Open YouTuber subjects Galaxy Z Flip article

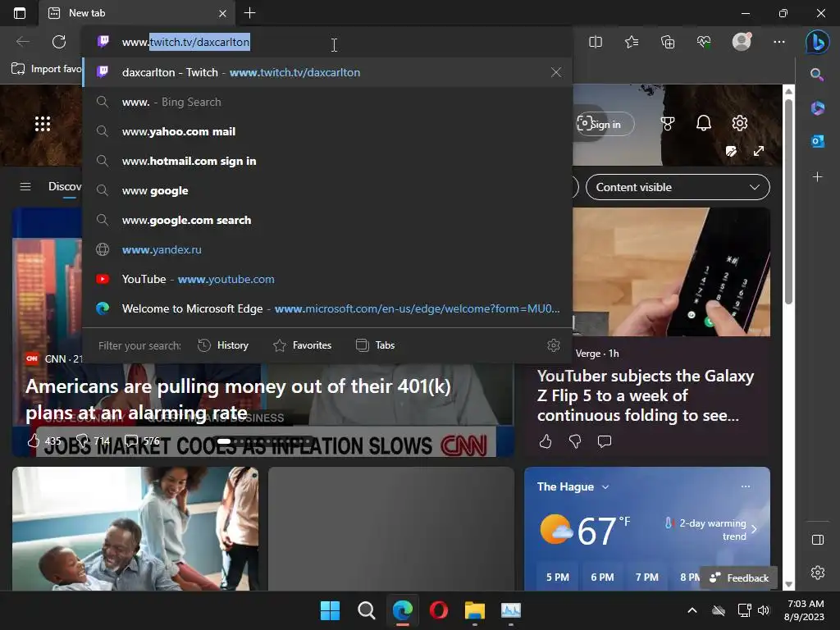tap(645, 395)
